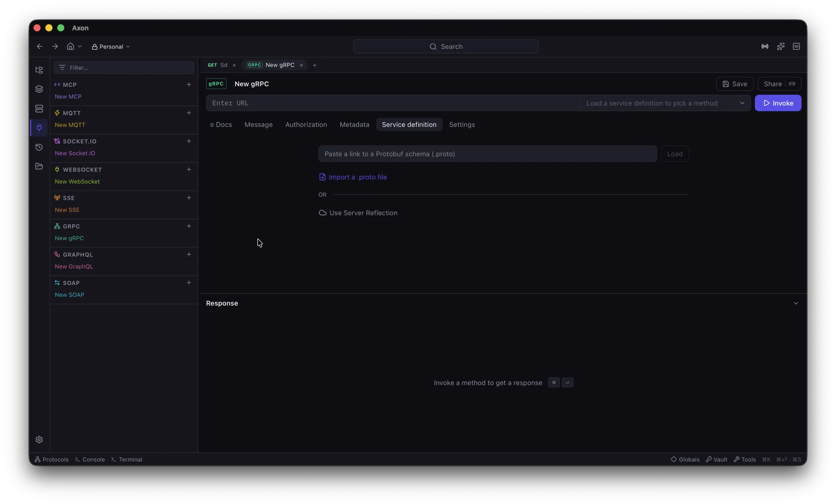This screenshot has height=504, width=836.
Task: Select New MQTT in the sidebar
Action: [70, 125]
